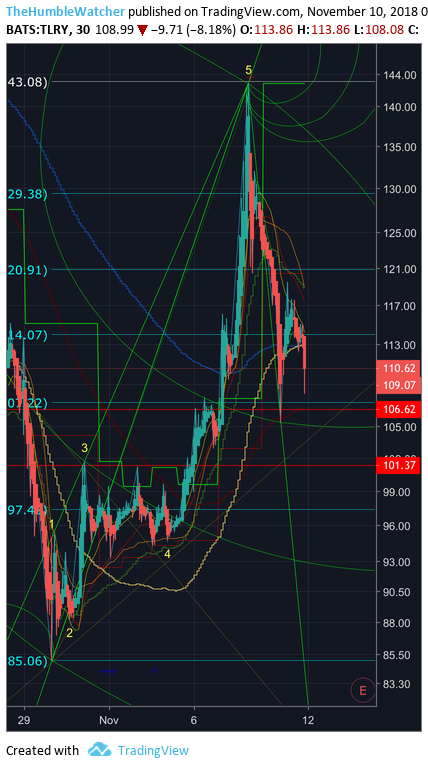Click the 144.00 price axis value
The height and width of the screenshot is (768, 428).
coord(402,75)
